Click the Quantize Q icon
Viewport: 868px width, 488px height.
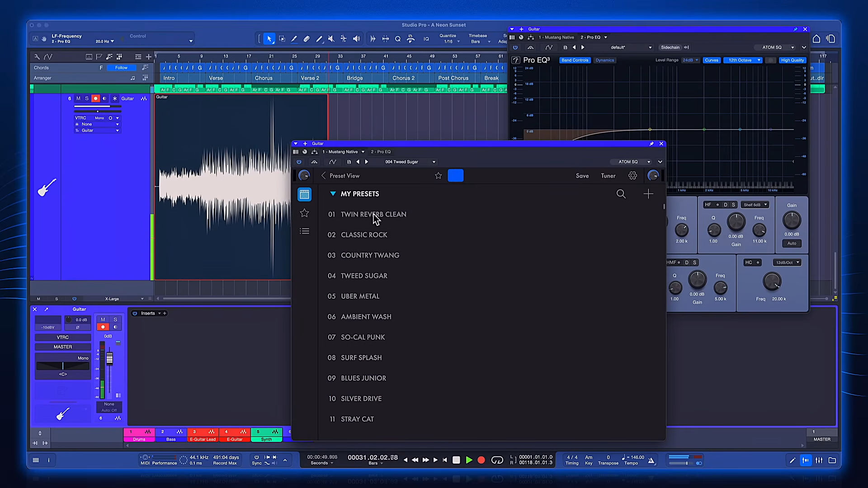coord(398,39)
